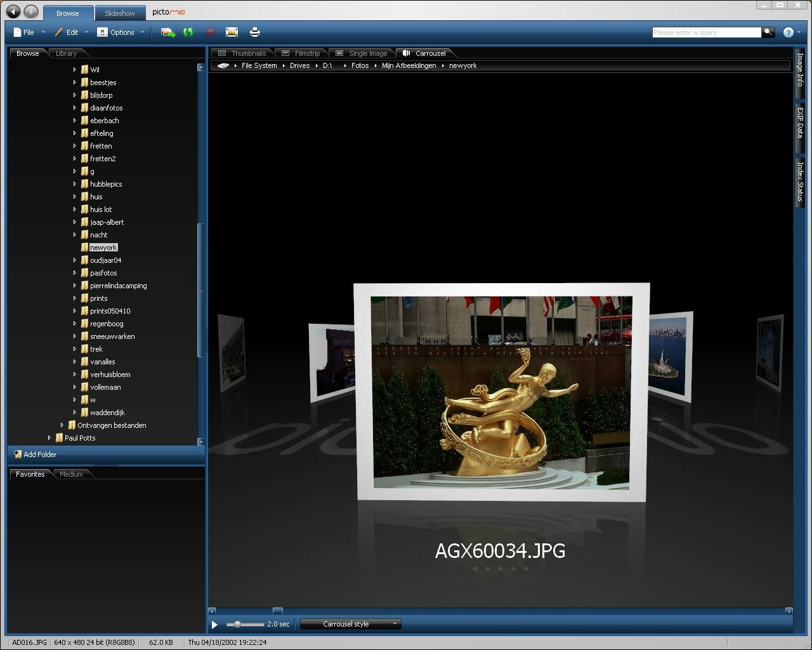Viewport: 812px width, 650px height.
Task: Start carousel playback with the play button
Action: (x=214, y=625)
